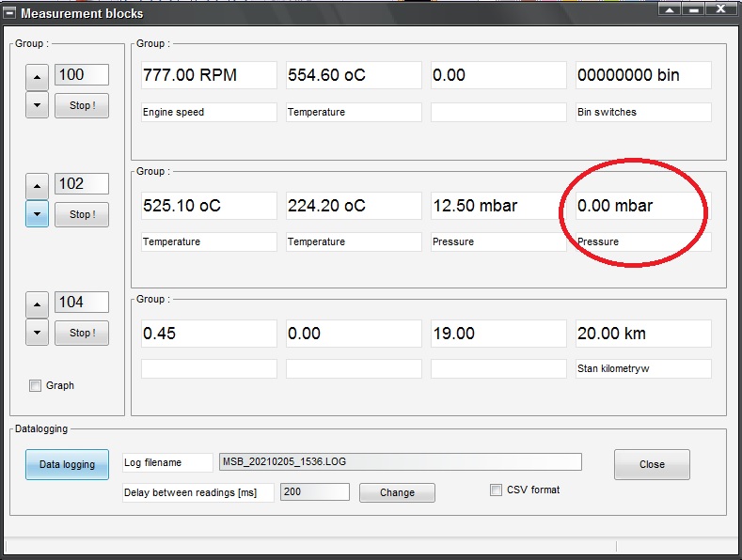Increase group number 102 with up arrow

click(37, 187)
